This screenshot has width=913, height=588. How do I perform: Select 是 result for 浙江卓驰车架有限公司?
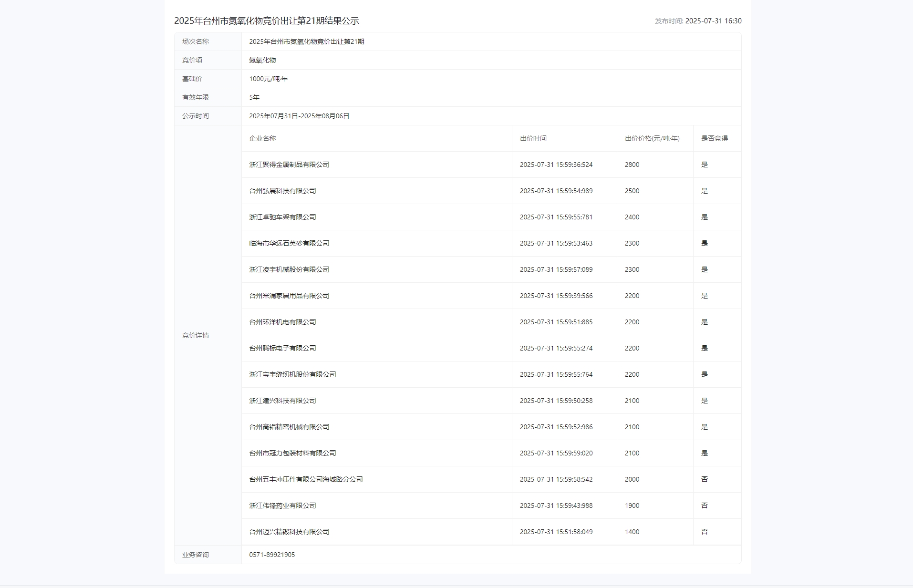(x=705, y=217)
